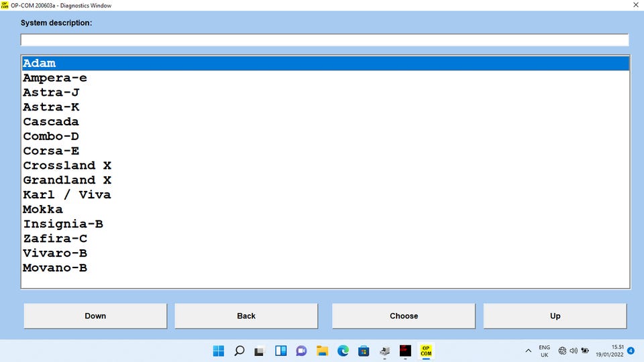Open Task View from taskbar

tap(259, 351)
